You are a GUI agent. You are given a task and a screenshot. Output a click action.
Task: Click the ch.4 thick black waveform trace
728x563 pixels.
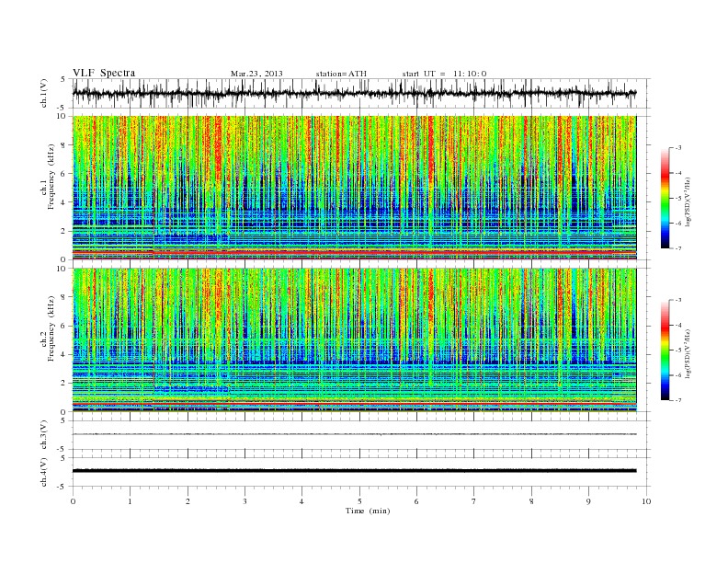pos(354,471)
